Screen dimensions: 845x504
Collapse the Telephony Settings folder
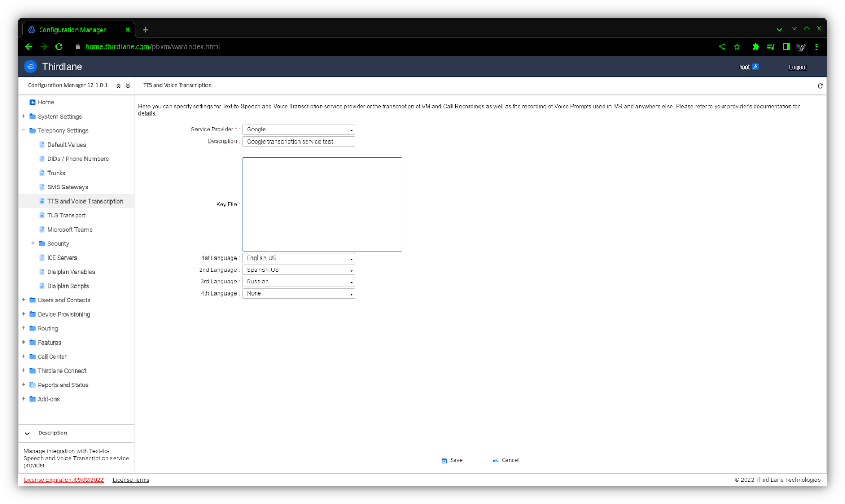(x=23, y=130)
